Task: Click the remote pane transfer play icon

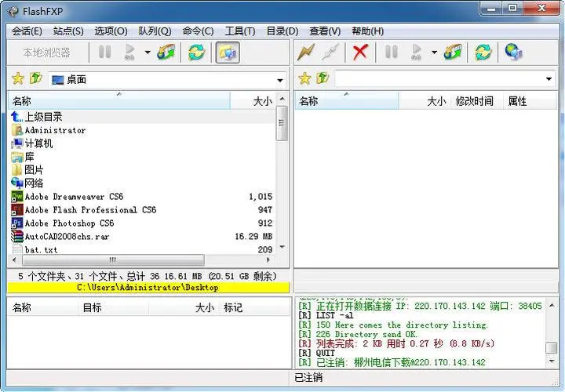Action: [416, 53]
